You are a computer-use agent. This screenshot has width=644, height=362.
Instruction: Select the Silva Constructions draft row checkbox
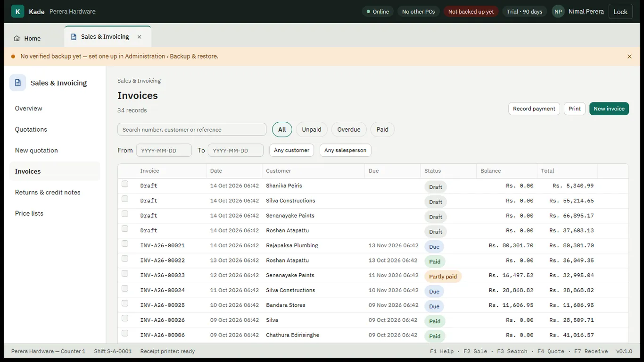pos(125,199)
